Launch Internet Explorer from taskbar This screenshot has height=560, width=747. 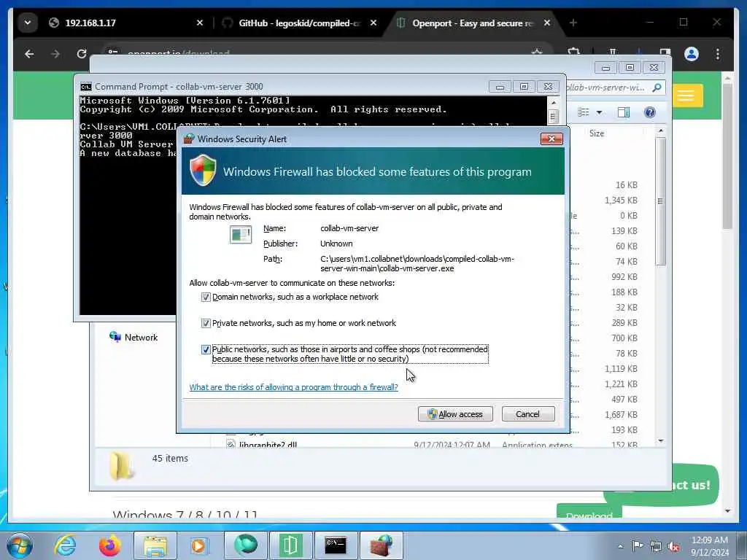(65, 545)
